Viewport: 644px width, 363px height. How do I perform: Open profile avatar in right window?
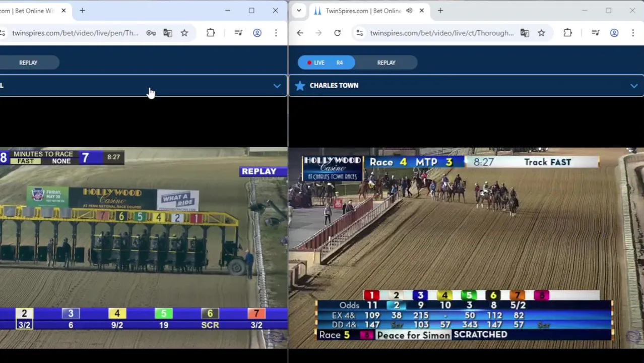coord(614,33)
